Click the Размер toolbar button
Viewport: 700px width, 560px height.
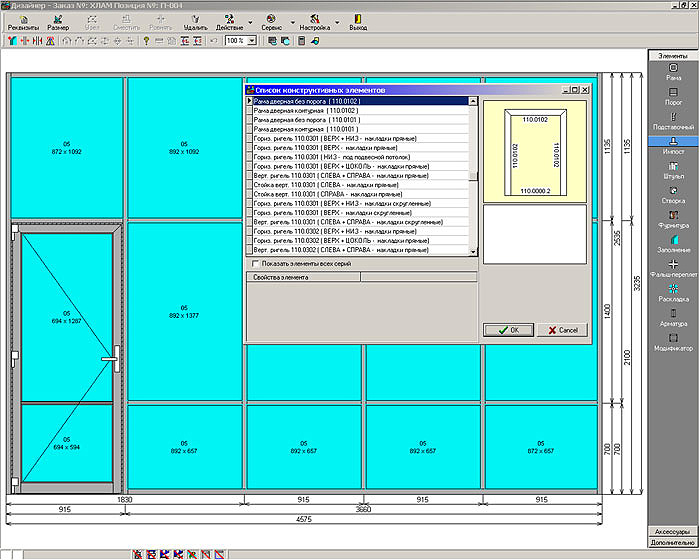click(x=59, y=23)
